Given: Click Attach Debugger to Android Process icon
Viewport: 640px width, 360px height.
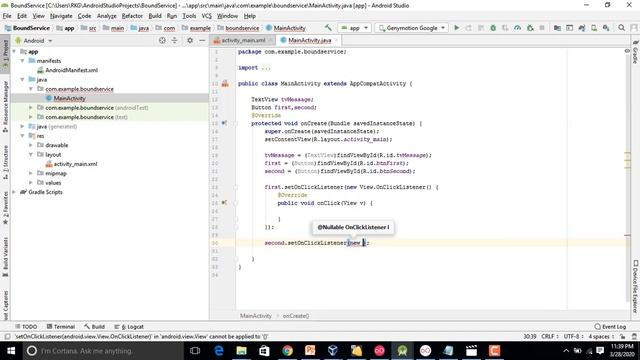Looking at the screenshot, I should pos(530,28).
